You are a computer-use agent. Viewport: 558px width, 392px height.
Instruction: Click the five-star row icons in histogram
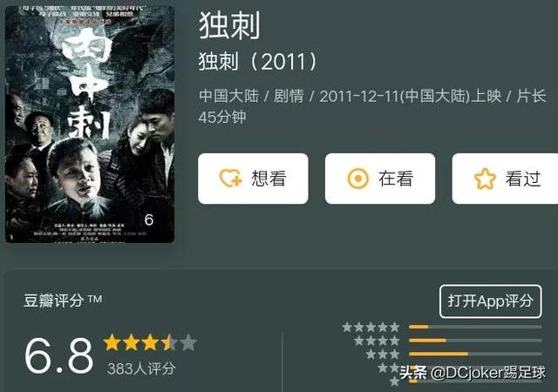tap(371, 328)
